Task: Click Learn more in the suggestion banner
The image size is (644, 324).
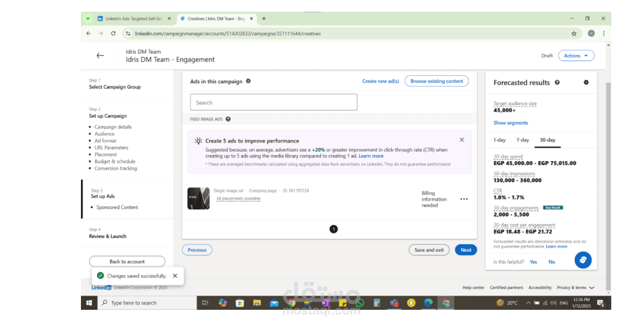Action: 371,156
